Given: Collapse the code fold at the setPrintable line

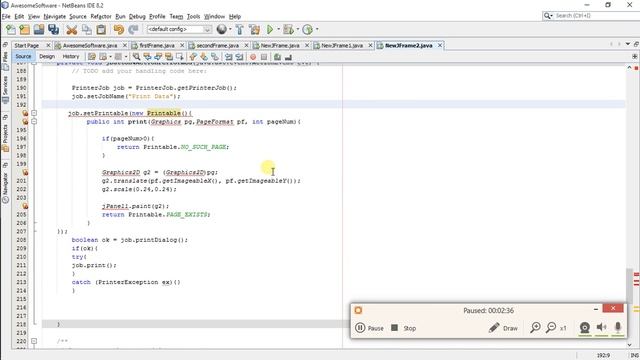Looking at the screenshot, I should pos(34,113).
